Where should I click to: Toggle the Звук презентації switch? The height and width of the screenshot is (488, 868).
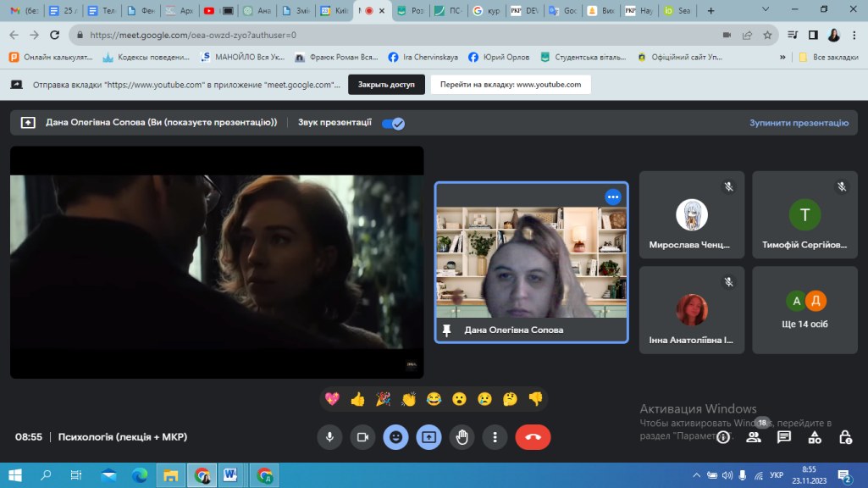(x=393, y=123)
